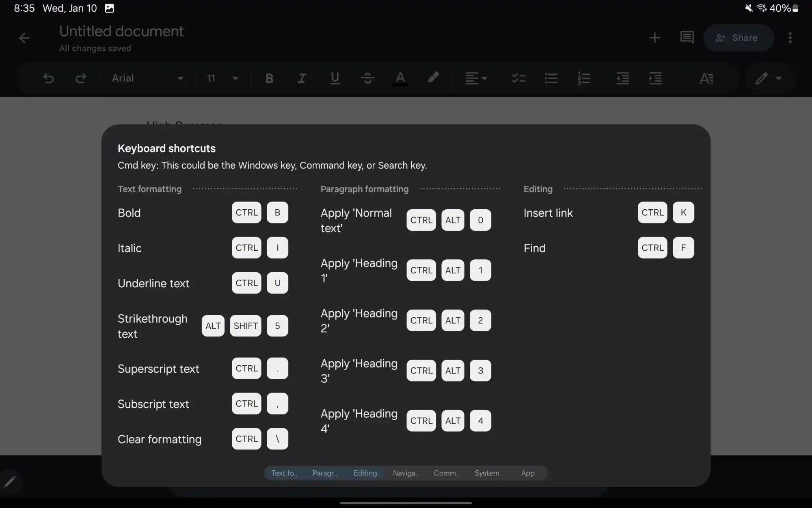Open the comments icon
The width and height of the screenshot is (812, 508).
click(687, 38)
